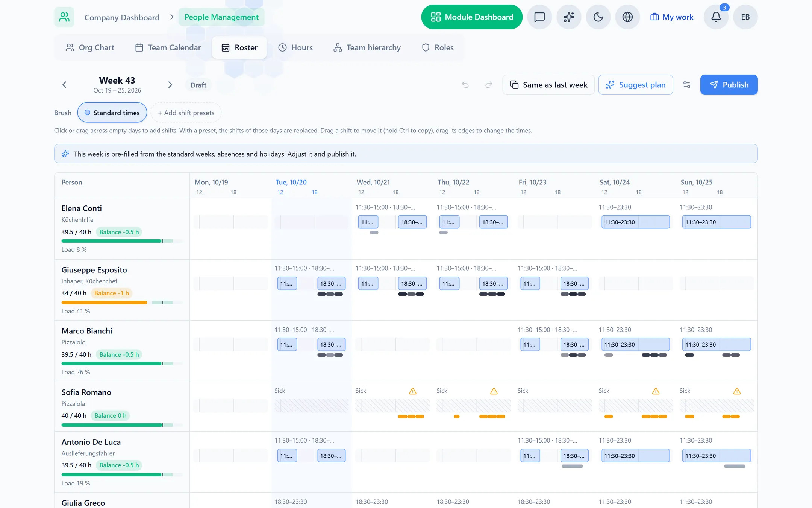Click the Draft status badge
The width and height of the screenshot is (812, 508).
click(x=198, y=85)
